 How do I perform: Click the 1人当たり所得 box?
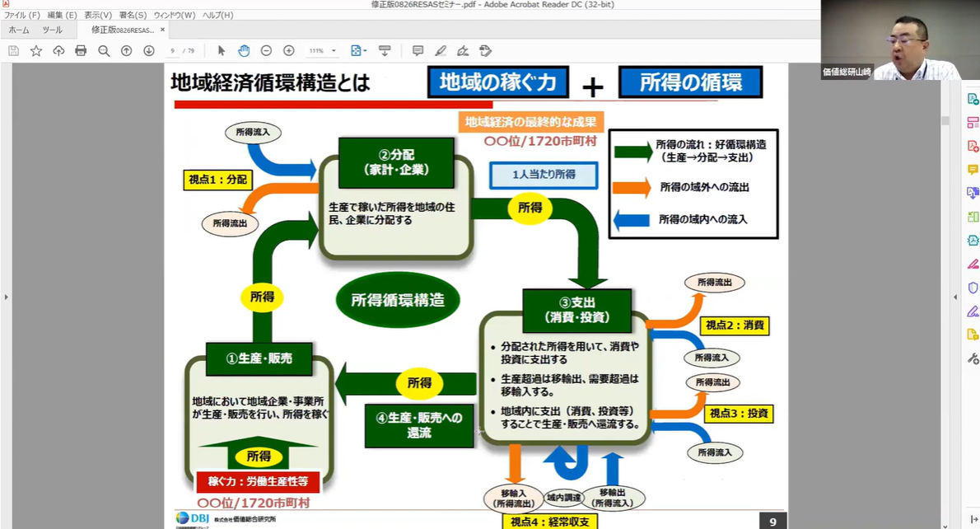pyautogui.click(x=544, y=175)
